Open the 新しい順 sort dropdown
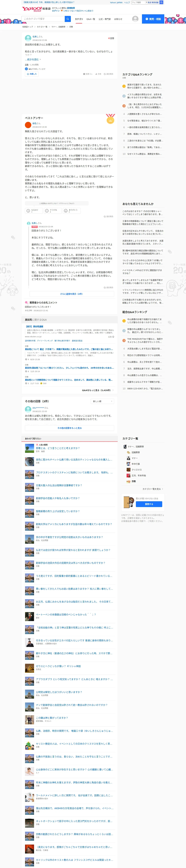Screen dimensions: 186x868 102,401
